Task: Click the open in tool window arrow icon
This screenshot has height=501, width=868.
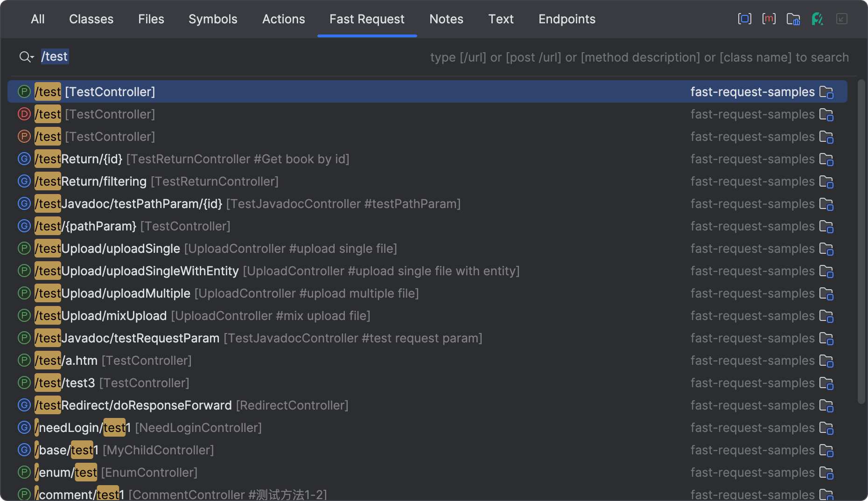Action: point(841,19)
